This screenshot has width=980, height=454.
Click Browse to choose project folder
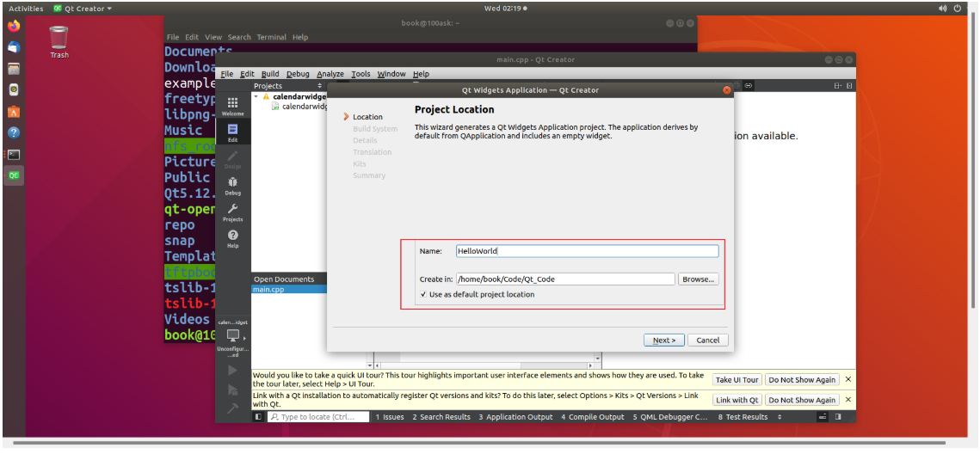(698, 279)
